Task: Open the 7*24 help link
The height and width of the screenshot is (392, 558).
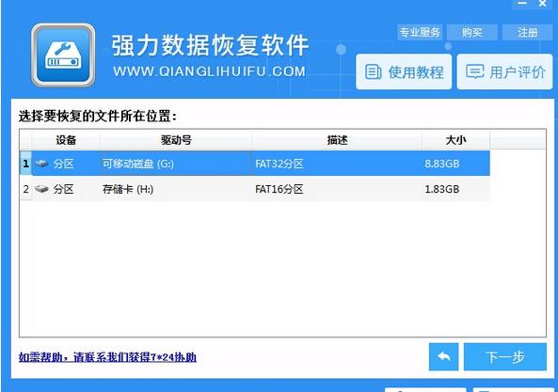Action: pos(107,357)
